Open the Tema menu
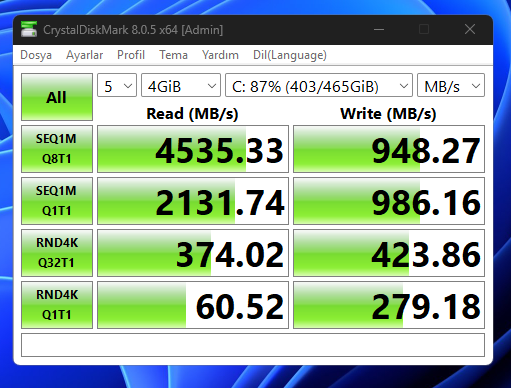Screen dimensions: 511x388 (173, 55)
